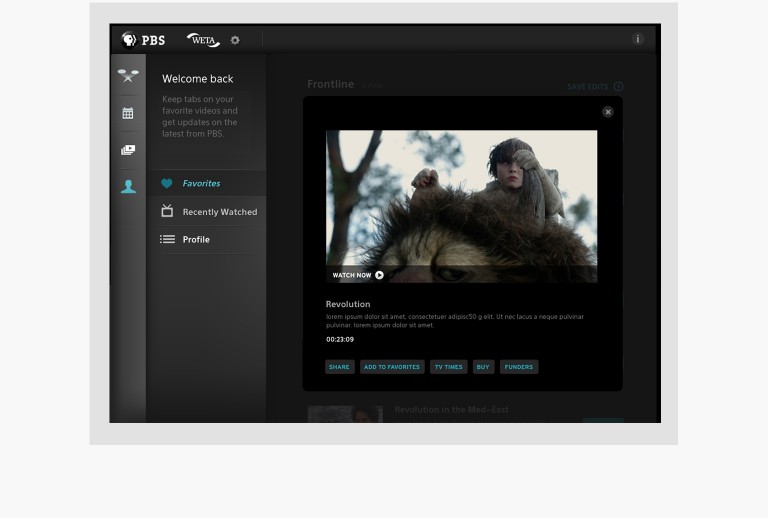Click the 00:23:09 duration text
The image size is (768, 518).
pyautogui.click(x=340, y=339)
